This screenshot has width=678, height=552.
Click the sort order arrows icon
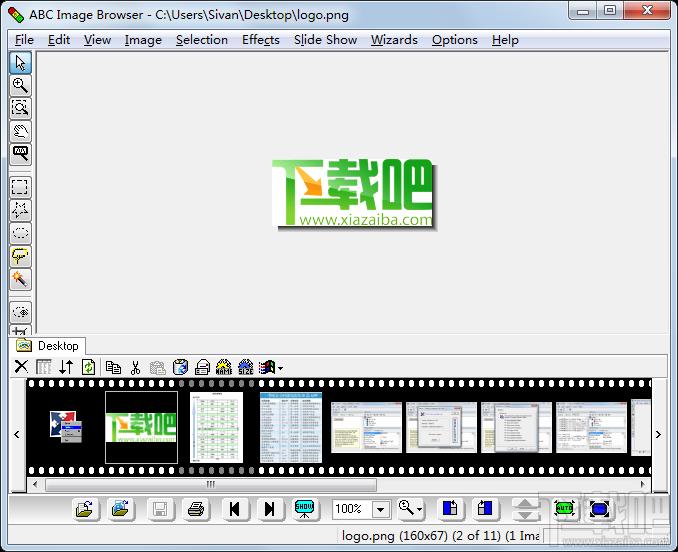pyautogui.click(x=66, y=367)
